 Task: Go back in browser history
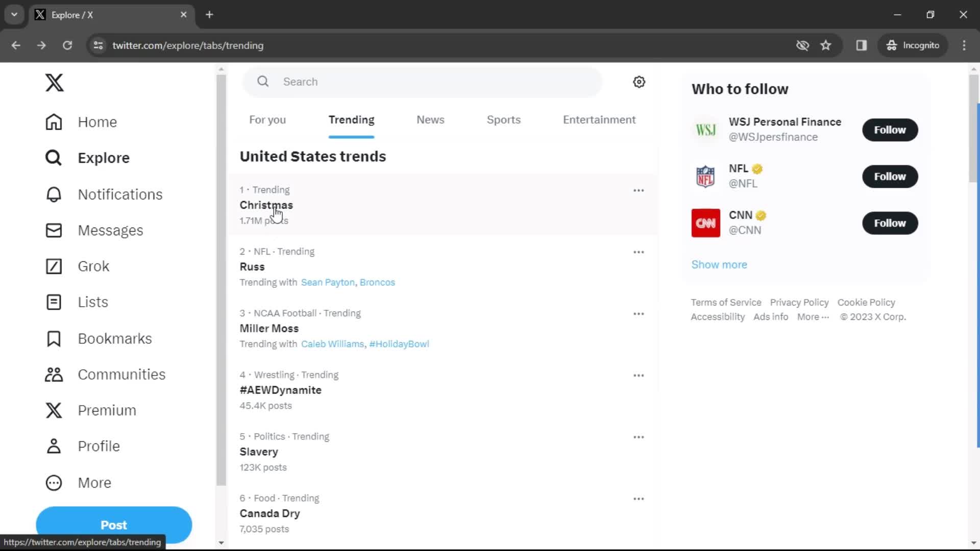pyautogui.click(x=16, y=45)
